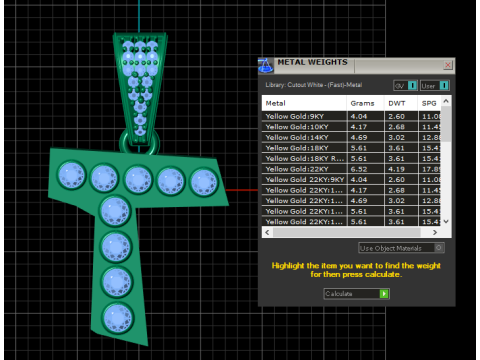Viewport: 480px width, 360px height.
Task: Click the Metal Weights title bar
Action: pyautogui.click(x=357, y=65)
